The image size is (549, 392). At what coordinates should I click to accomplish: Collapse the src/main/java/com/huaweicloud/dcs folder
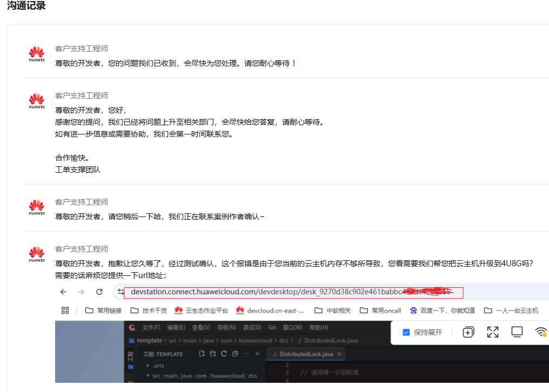coord(148,376)
